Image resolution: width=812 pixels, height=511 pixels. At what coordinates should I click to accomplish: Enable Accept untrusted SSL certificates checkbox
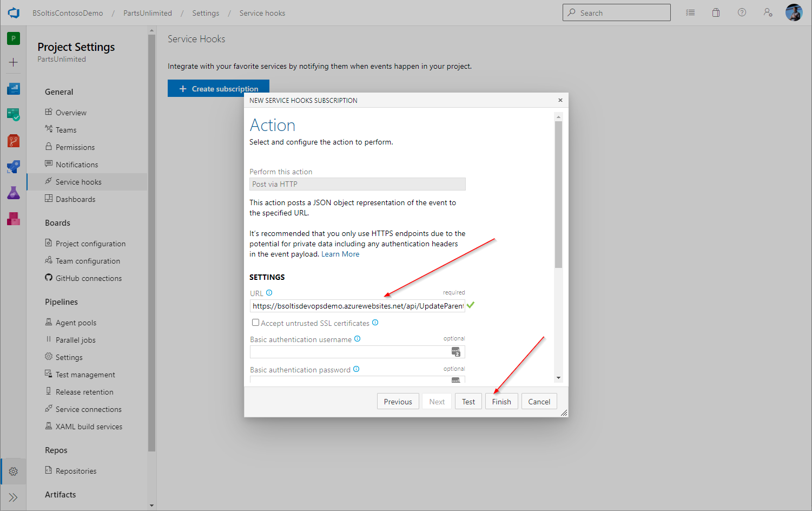pos(255,323)
